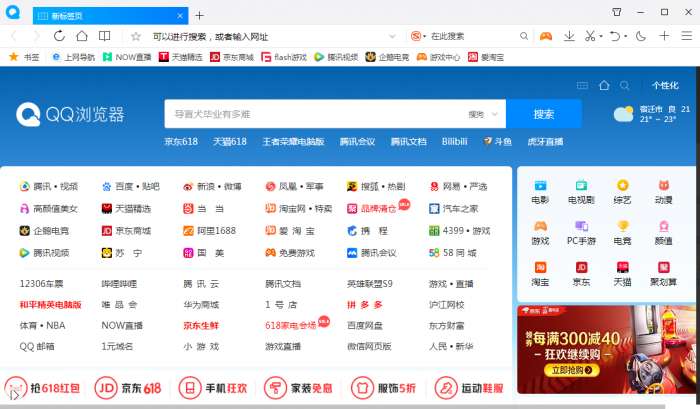The width and height of the screenshot is (700, 409).
Task: Go to browser home page icon
Action: [x=82, y=36]
